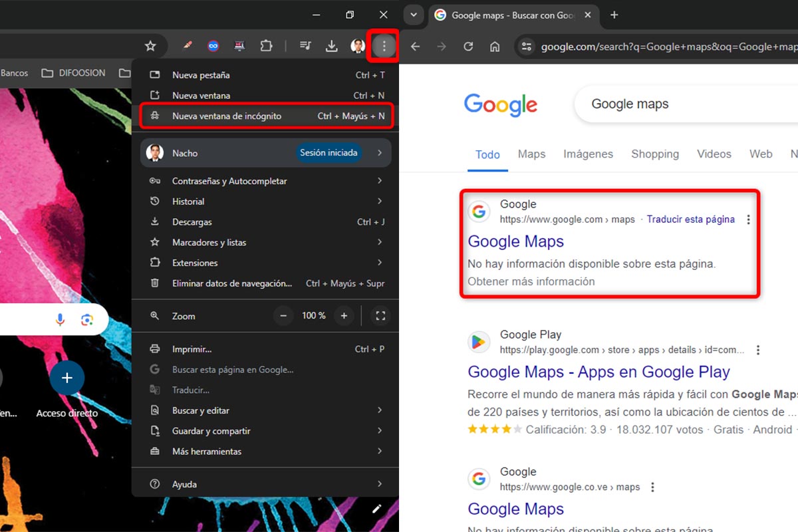The height and width of the screenshot is (532, 798).
Task: Click the Google logo on results page
Action: click(x=501, y=104)
